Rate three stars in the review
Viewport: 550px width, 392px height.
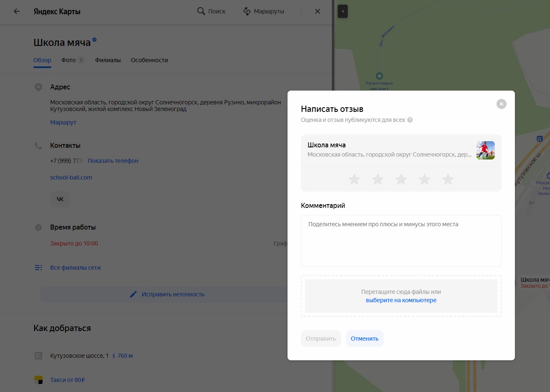click(x=401, y=180)
